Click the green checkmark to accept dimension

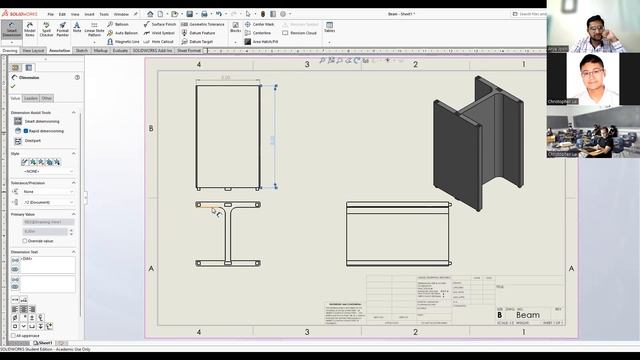tap(13, 87)
